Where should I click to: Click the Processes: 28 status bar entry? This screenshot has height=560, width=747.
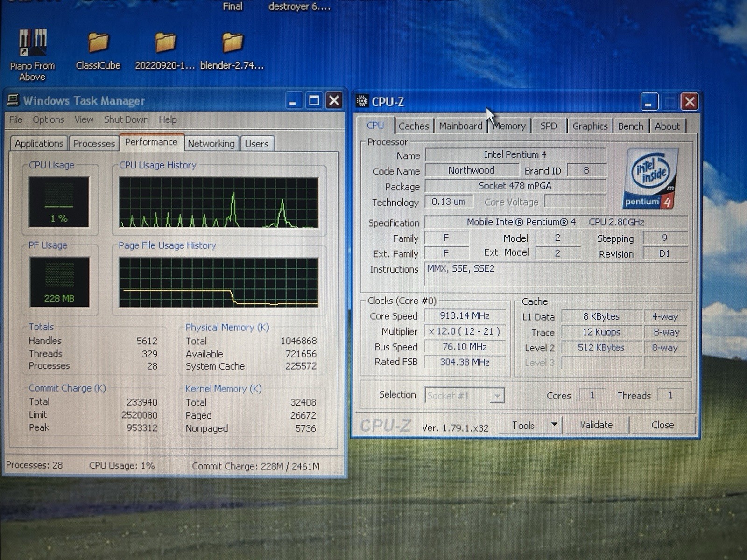point(34,465)
